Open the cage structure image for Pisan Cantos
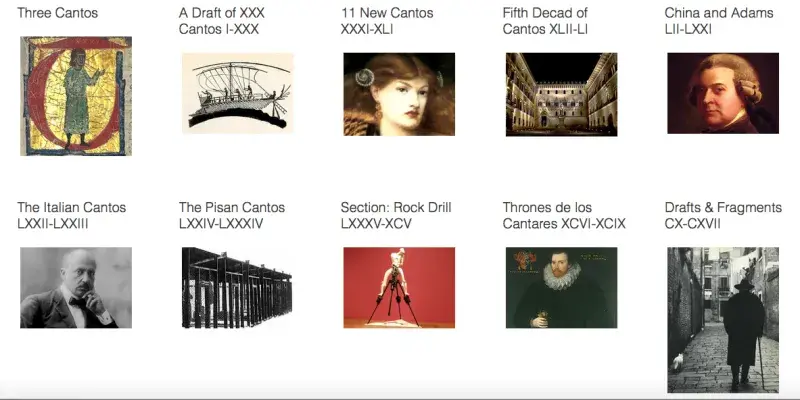The width and height of the screenshot is (800, 400). click(x=237, y=288)
